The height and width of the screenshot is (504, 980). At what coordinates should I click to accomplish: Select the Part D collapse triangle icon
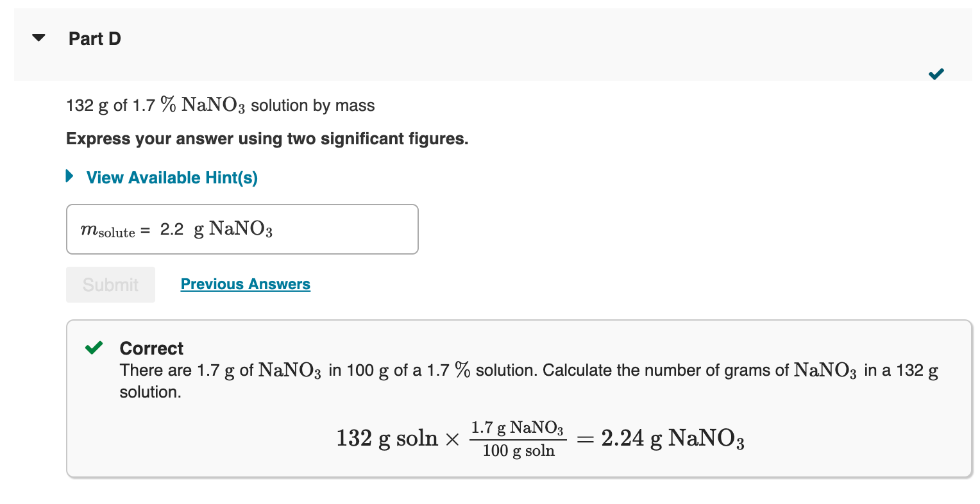coord(38,37)
